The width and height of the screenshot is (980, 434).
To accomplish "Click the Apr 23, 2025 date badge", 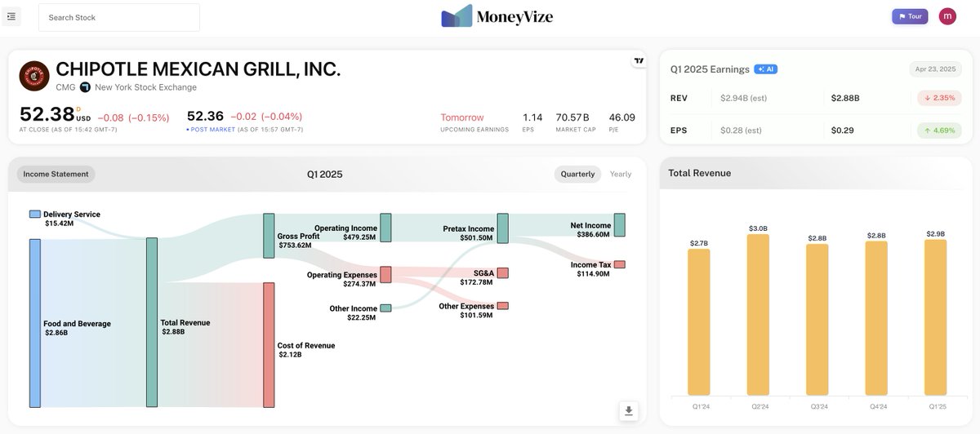I will [935, 69].
